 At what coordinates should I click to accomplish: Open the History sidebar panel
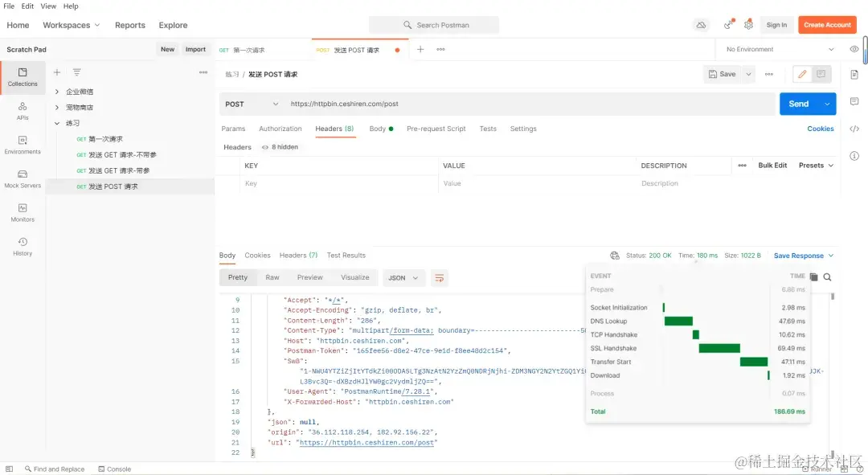(x=23, y=247)
